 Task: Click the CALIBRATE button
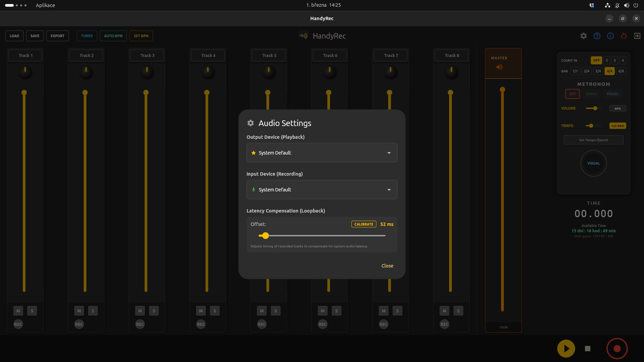[364, 224]
